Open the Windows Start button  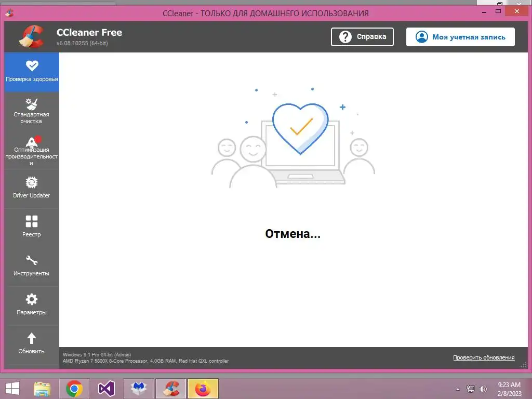12,389
